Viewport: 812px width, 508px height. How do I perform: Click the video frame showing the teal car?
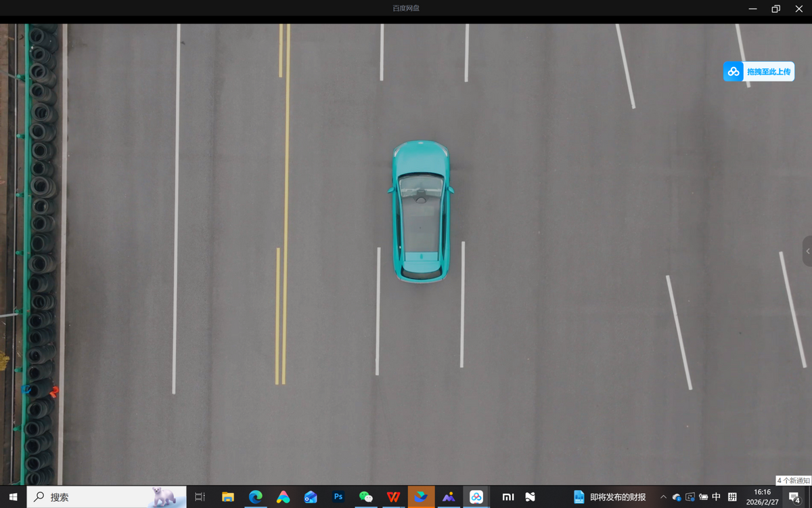(x=420, y=211)
